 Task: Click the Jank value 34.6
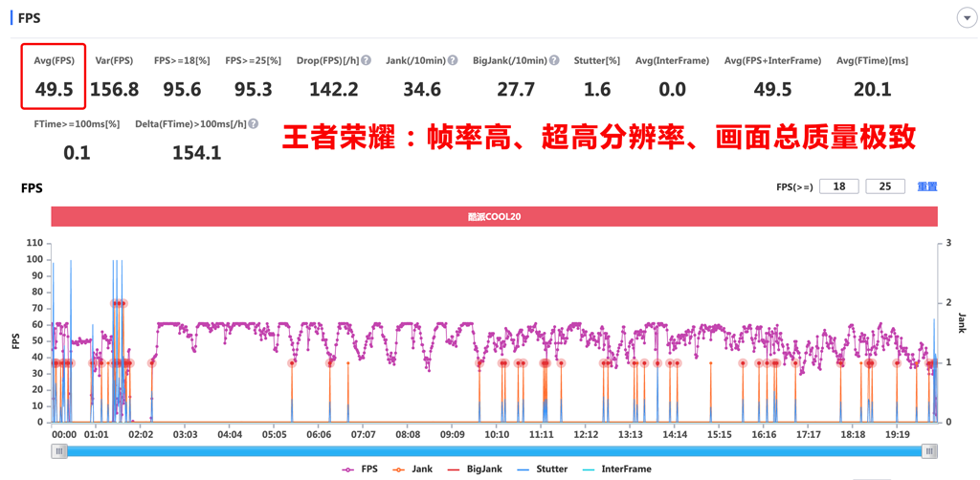421,90
